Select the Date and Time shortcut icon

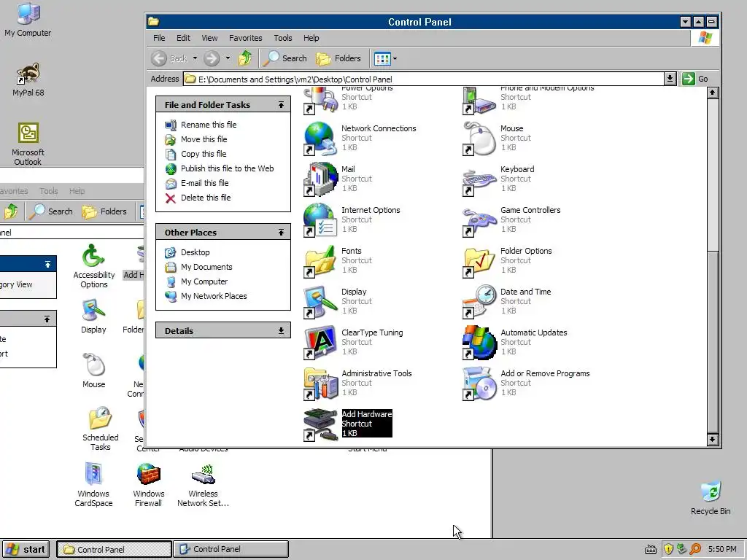pos(479,303)
